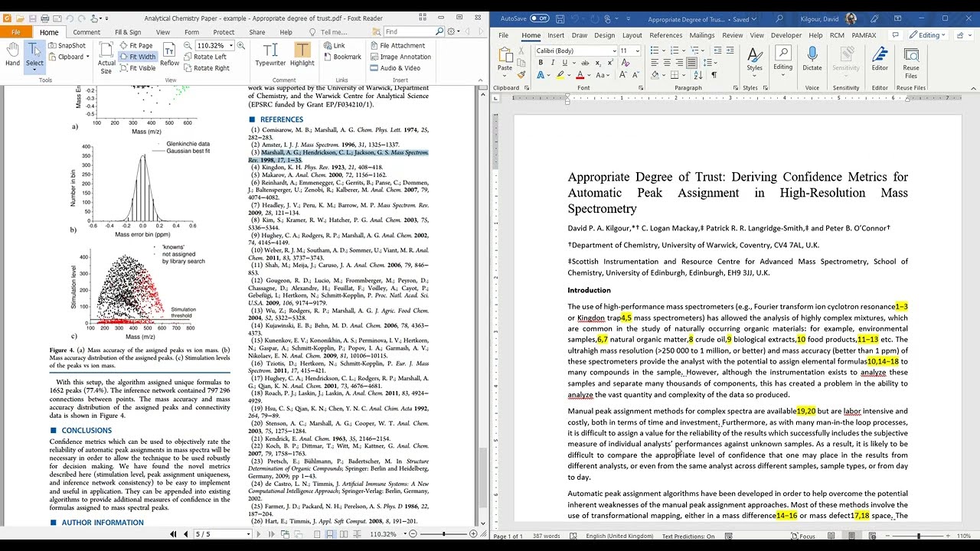The width and height of the screenshot is (980, 551).
Task: Expand the Clipboard dropdown in Foxit
Action: tap(88, 57)
